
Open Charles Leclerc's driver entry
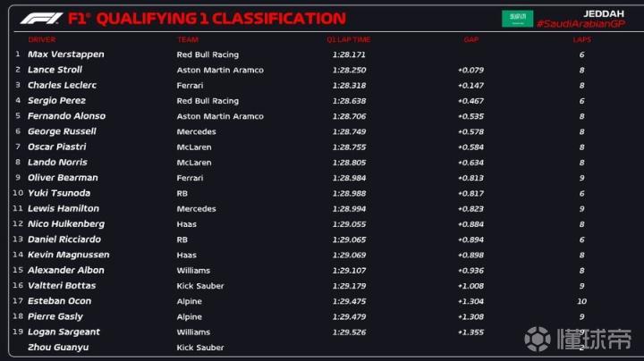62,85
